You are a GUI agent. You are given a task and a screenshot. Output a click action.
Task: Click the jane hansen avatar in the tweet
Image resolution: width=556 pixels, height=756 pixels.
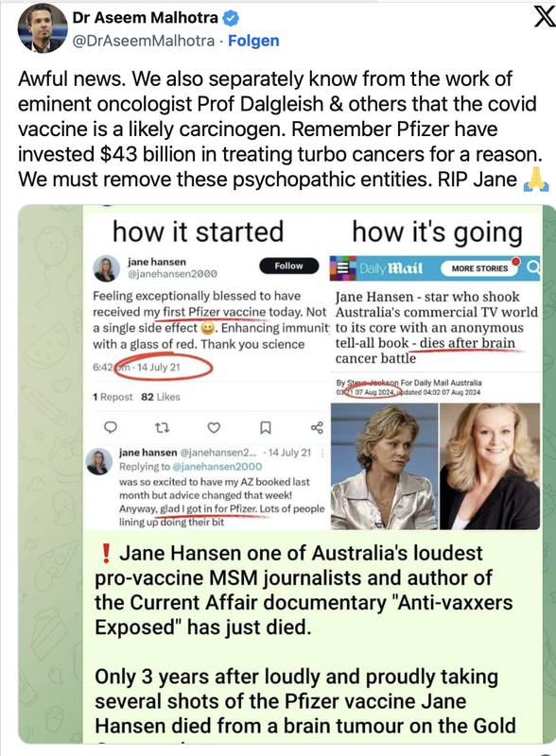106,268
